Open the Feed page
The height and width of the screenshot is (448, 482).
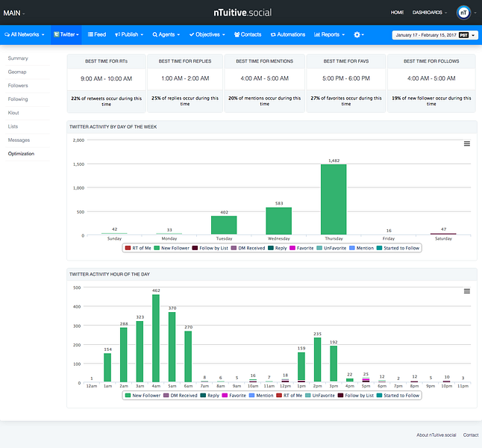tap(97, 34)
